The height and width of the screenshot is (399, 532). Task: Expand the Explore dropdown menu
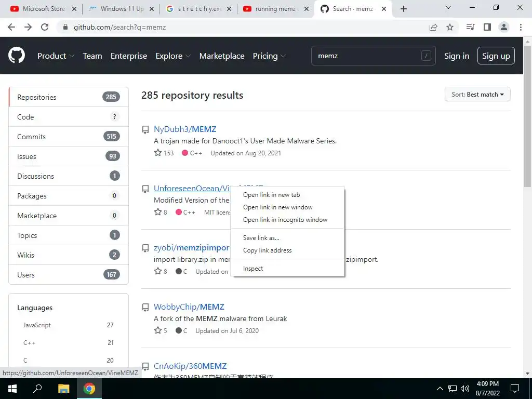(x=173, y=56)
